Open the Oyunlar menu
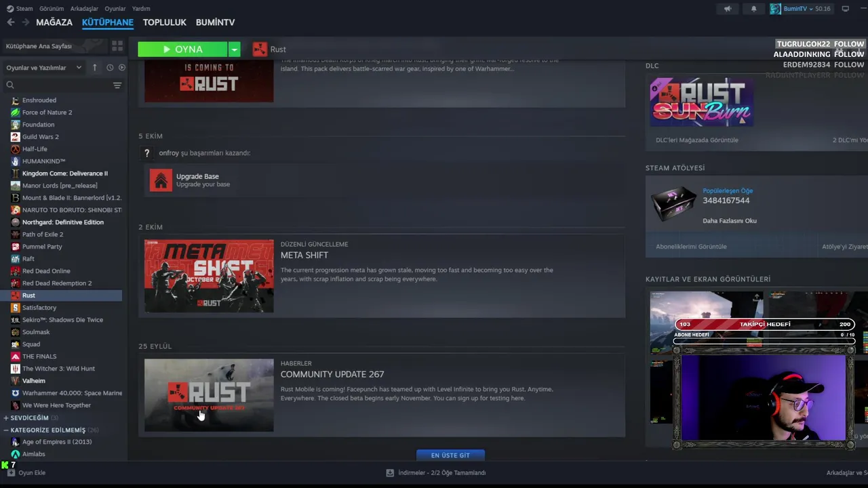Viewport: 868px width, 488px height. pyautogui.click(x=115, y=9)
